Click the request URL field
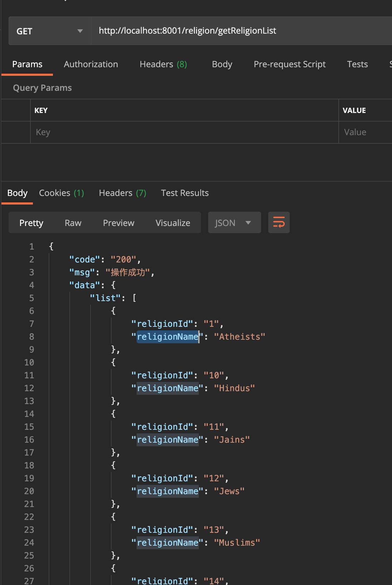 (x=242, y=31)
